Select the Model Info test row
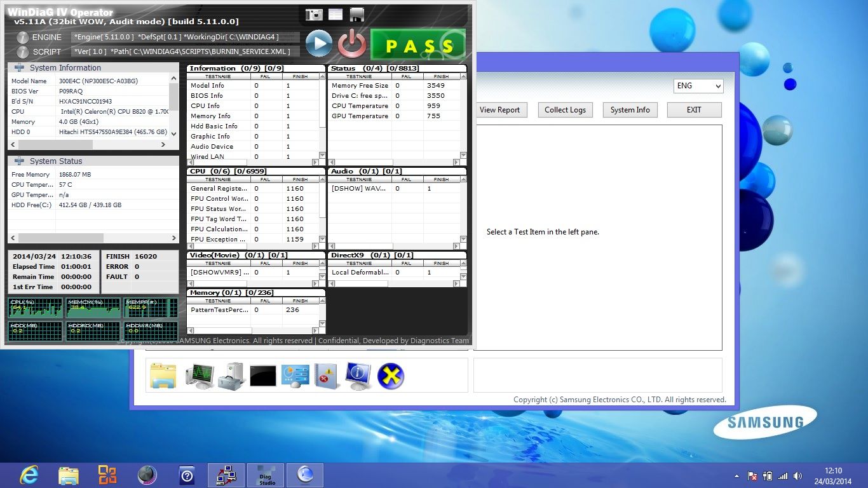The image size is (868, 488). 253,85
